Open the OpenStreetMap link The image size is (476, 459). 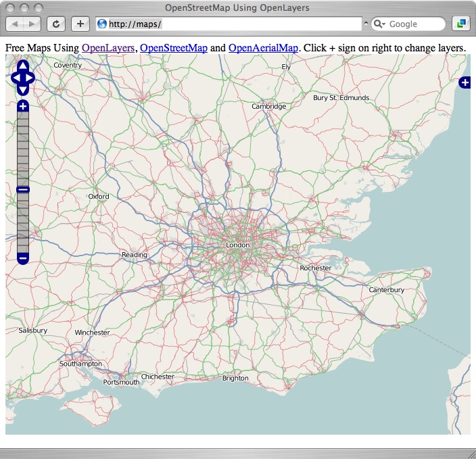coord(174,48)
